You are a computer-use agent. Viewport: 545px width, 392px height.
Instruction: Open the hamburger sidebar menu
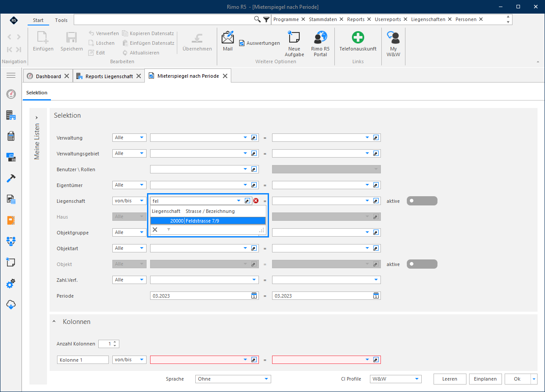pos(11,76)
